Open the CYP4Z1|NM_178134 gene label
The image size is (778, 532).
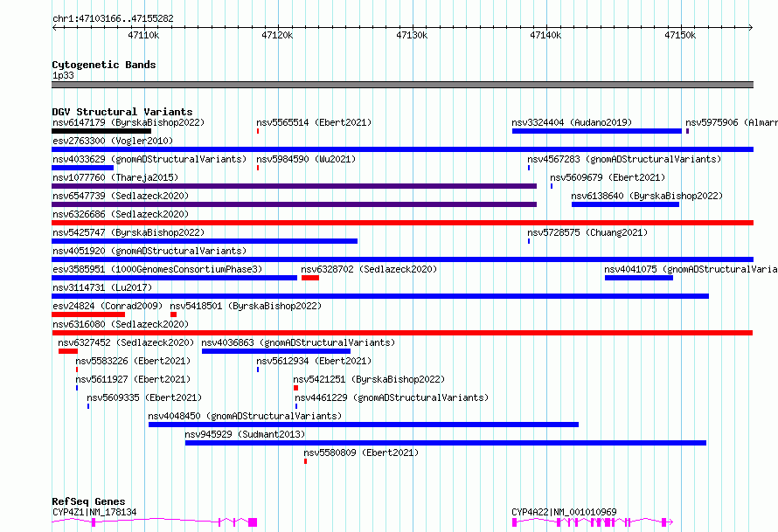pyautogui.click(x=94, y=512)
